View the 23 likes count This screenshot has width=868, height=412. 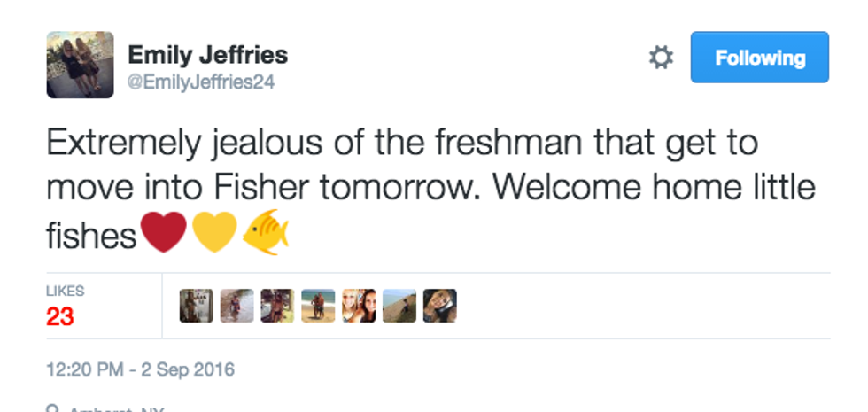pos(59,316)
